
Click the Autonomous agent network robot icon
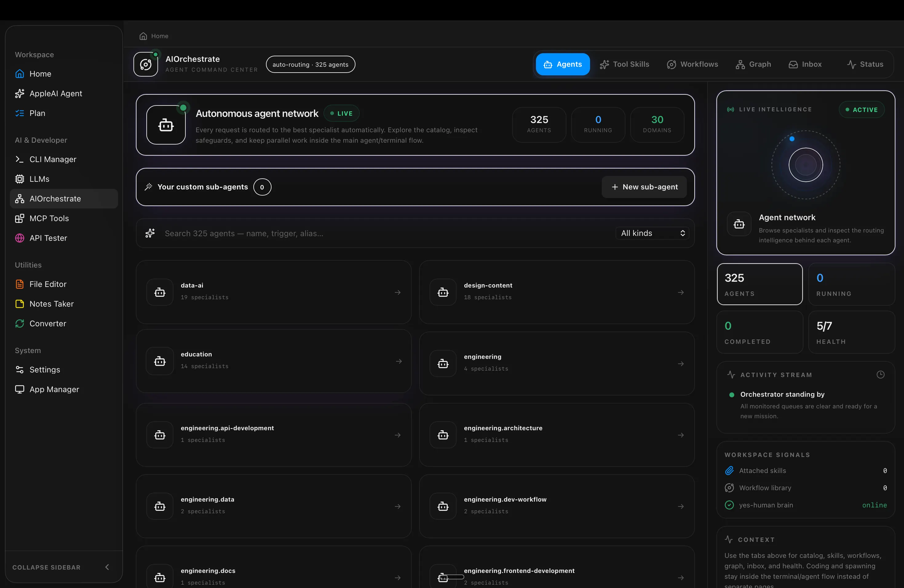pyautogui.click(x=166, y=125)
